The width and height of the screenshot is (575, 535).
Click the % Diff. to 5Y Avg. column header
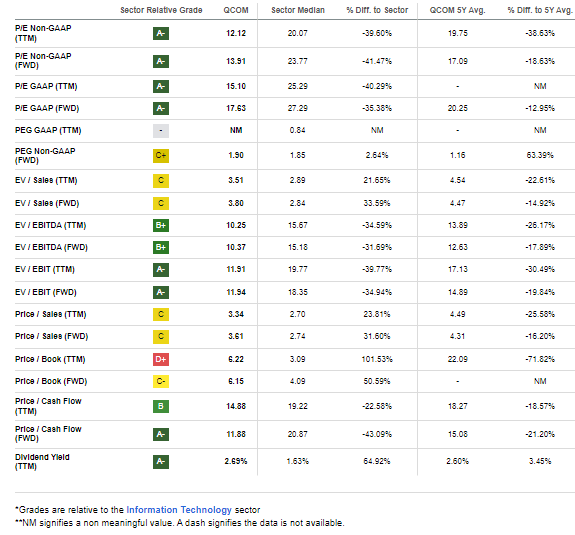(x=540, y=10)
